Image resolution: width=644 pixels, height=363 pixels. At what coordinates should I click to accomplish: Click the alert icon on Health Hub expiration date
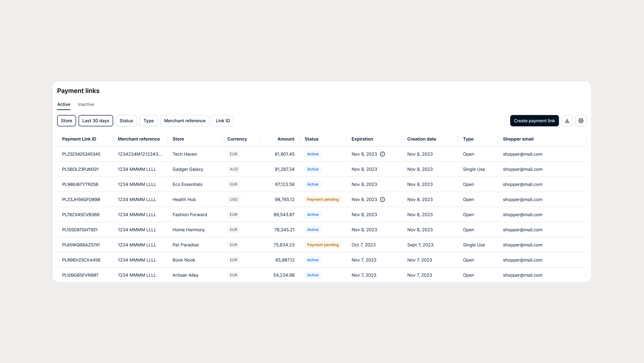click(x=383, y=199)
